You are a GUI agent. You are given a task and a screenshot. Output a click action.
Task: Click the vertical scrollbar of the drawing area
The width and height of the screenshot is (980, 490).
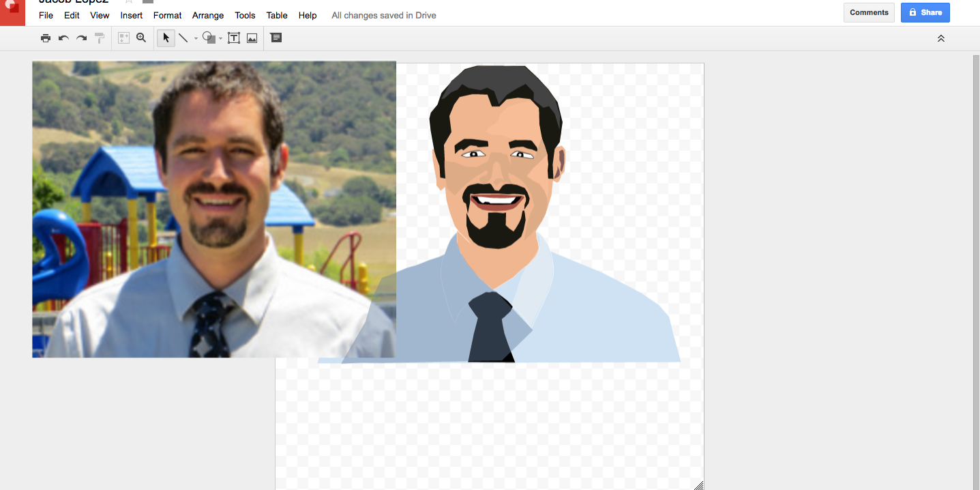pos(976,272)
